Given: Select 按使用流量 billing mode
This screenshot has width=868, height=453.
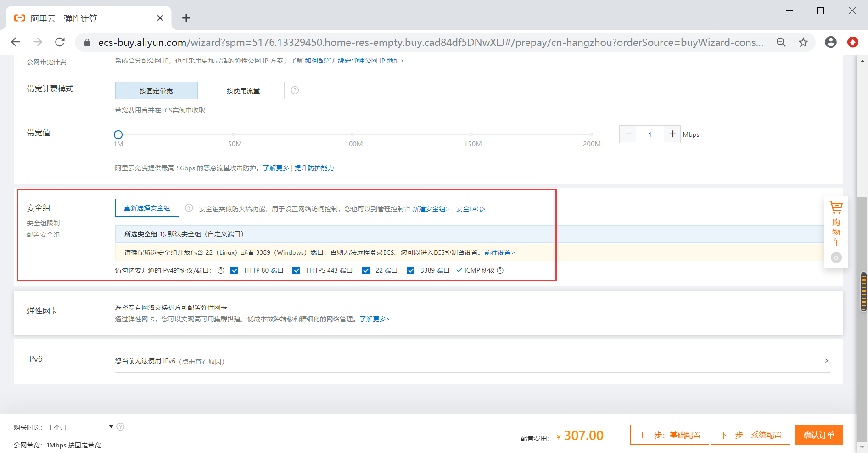Looking at the screenshot, I should [243, 90].
